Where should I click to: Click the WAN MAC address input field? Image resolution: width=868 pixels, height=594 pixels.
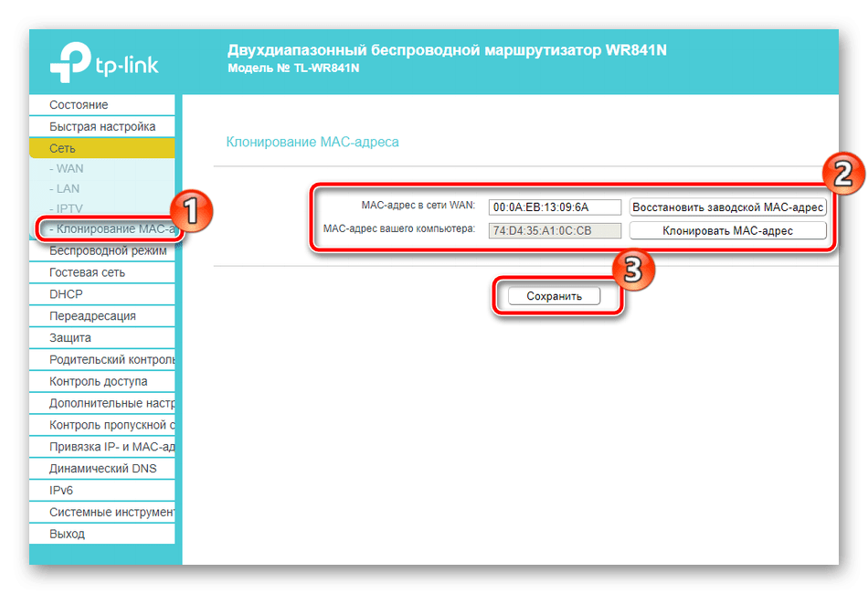point(554,207)
